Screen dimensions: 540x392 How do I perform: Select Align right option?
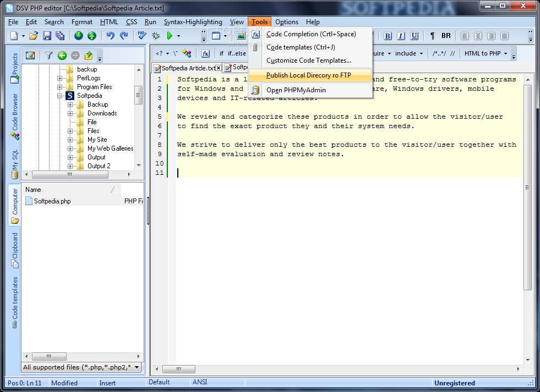492,36
